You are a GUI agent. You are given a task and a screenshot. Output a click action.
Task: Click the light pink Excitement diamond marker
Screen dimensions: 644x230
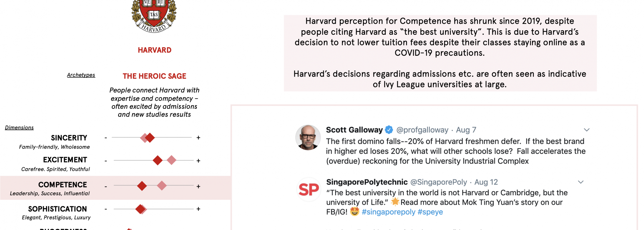172,160
